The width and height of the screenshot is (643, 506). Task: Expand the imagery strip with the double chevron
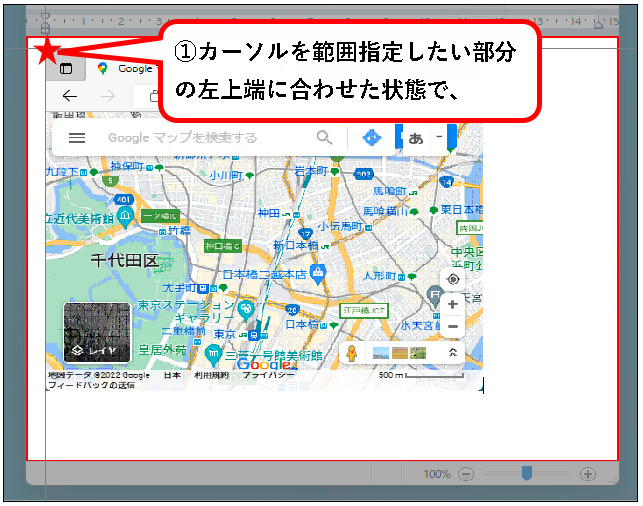click(453, 352)
